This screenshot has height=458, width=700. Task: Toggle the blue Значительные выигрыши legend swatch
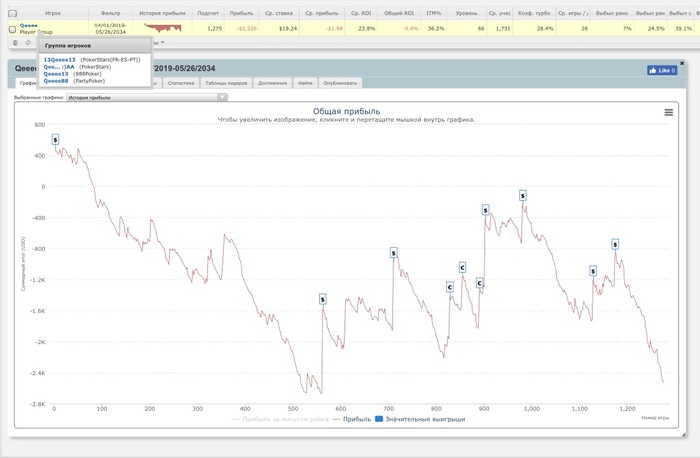(x=379, y=419)
